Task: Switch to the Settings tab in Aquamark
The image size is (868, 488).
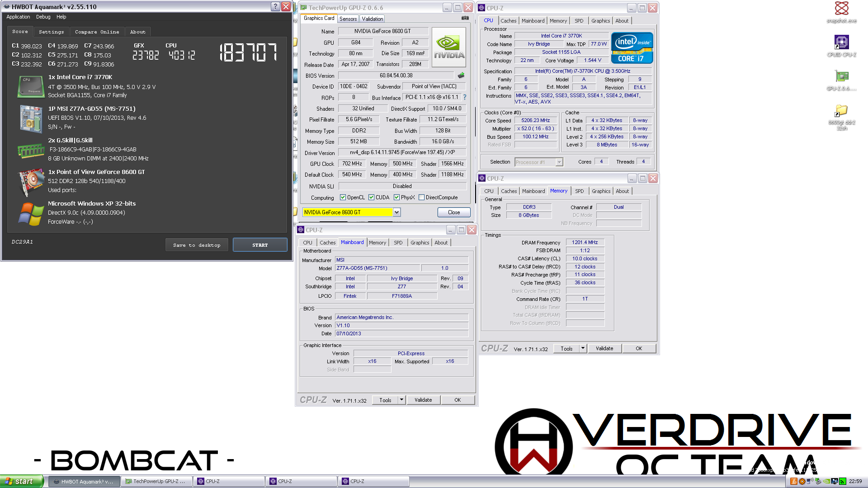Action: [x=52, y=32]
